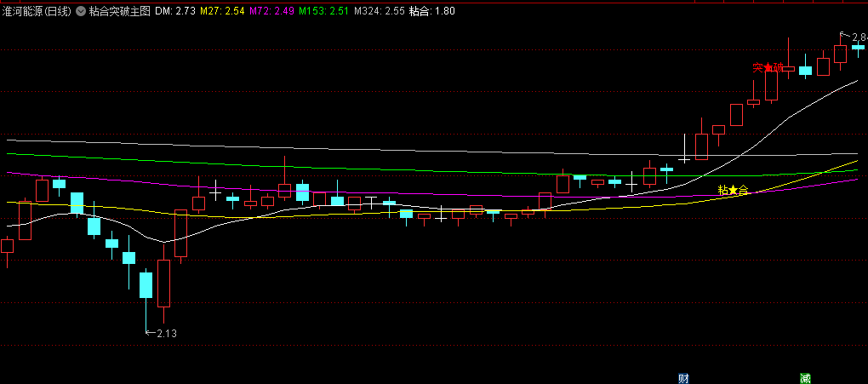Click the 粘合: 1.80 readout

pos(431,11)
